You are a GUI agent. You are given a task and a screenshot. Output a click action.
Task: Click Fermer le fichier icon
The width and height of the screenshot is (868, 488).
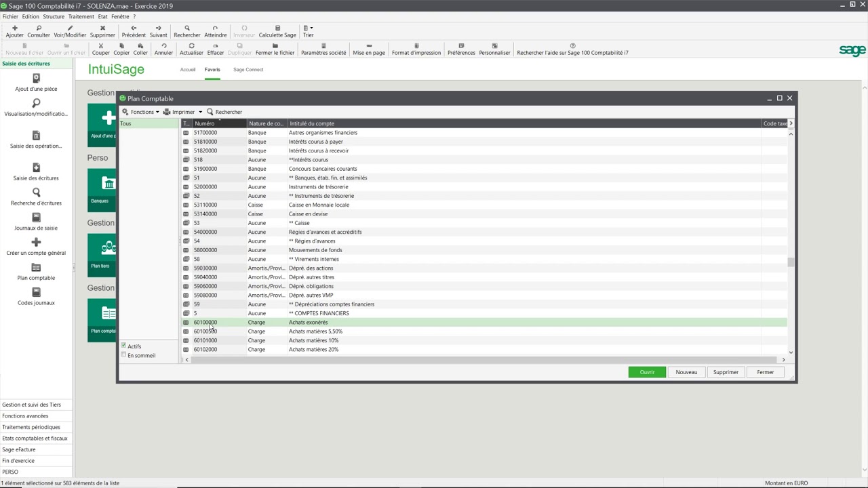(x=275, y=49)
